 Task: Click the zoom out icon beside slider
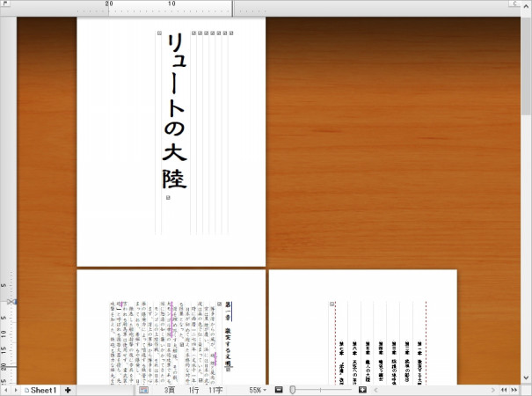[278, 390]
